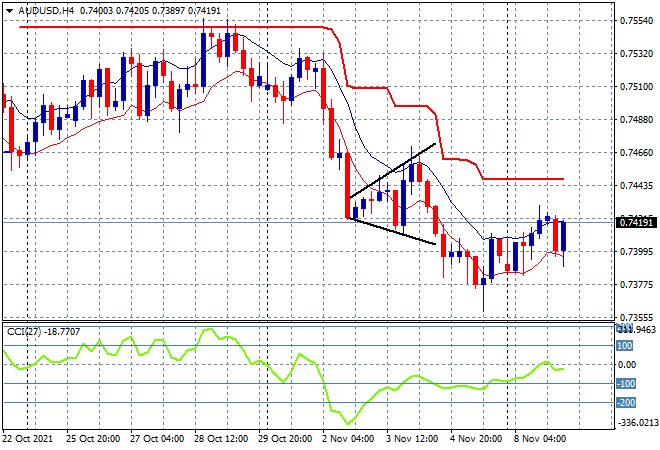Image resolution: width=660 pixels, height=450 pixels.
Task: Click the 3 Nov 12:00 time label
Action: tap(412, 439)
